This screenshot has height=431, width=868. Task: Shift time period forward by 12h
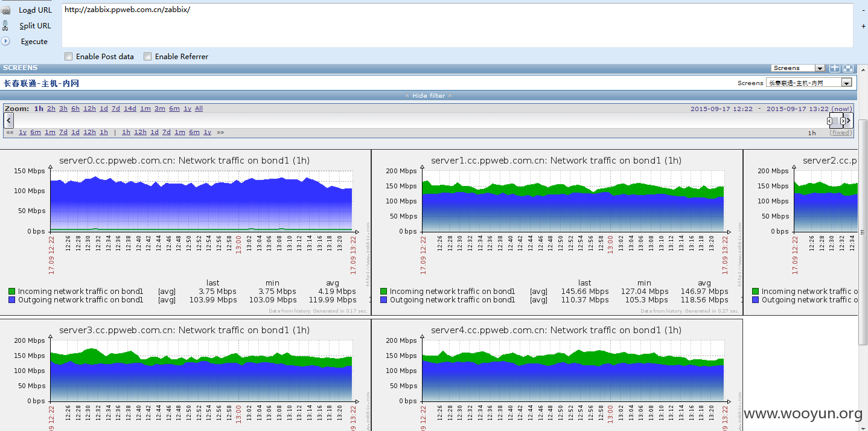click(x=140, y=132)
